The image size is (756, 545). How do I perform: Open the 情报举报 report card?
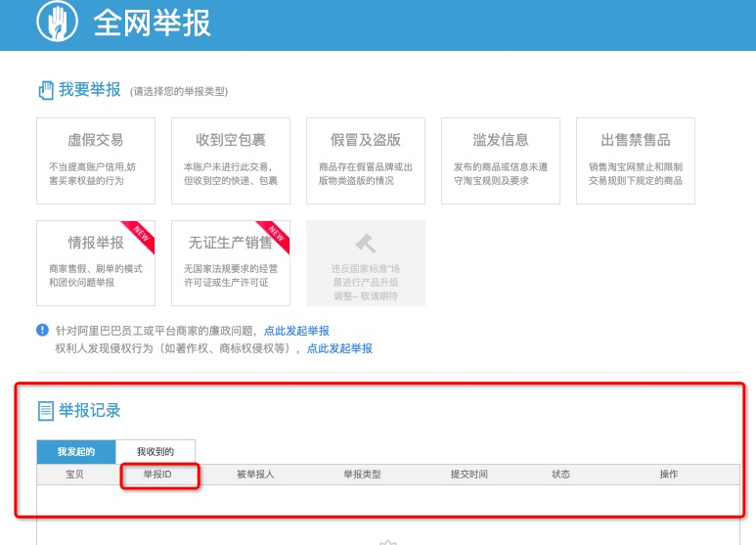click(x=96, y=263)
